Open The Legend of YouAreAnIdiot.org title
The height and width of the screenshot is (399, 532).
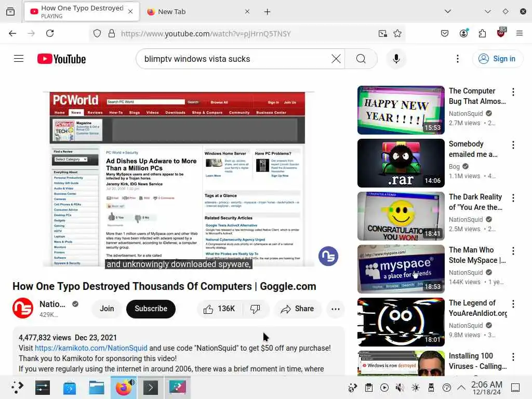click(478, 308)
